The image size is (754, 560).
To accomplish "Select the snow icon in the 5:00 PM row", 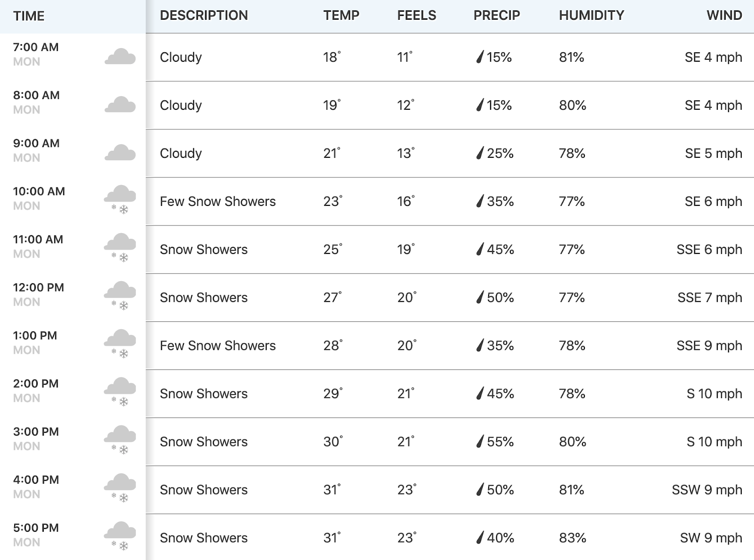I will [x=120, y=536].
